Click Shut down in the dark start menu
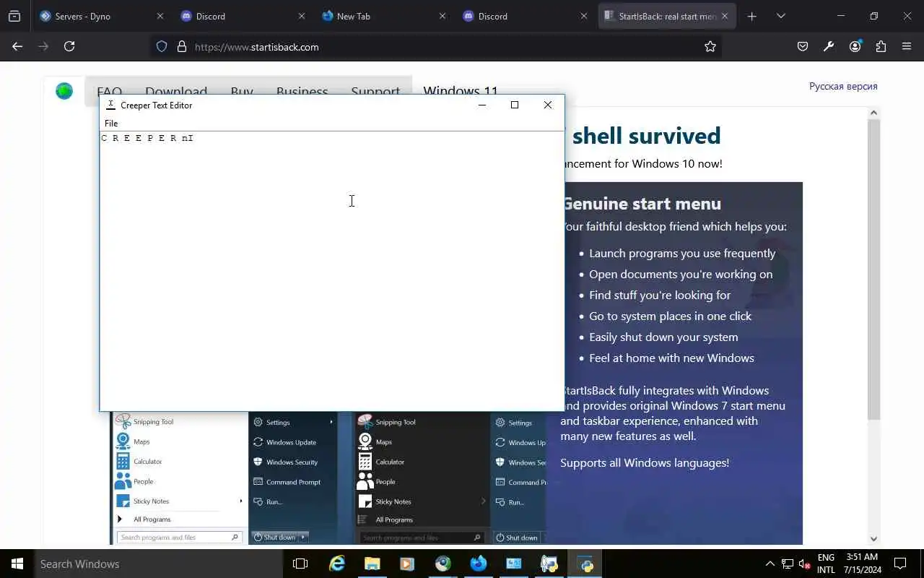The image size is (924, 578). (x=517, y=538)
